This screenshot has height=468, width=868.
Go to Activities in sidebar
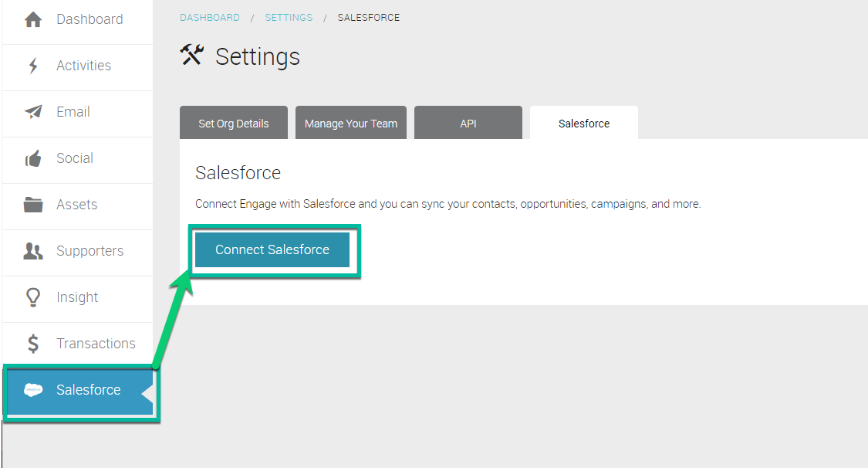point(83,66)
